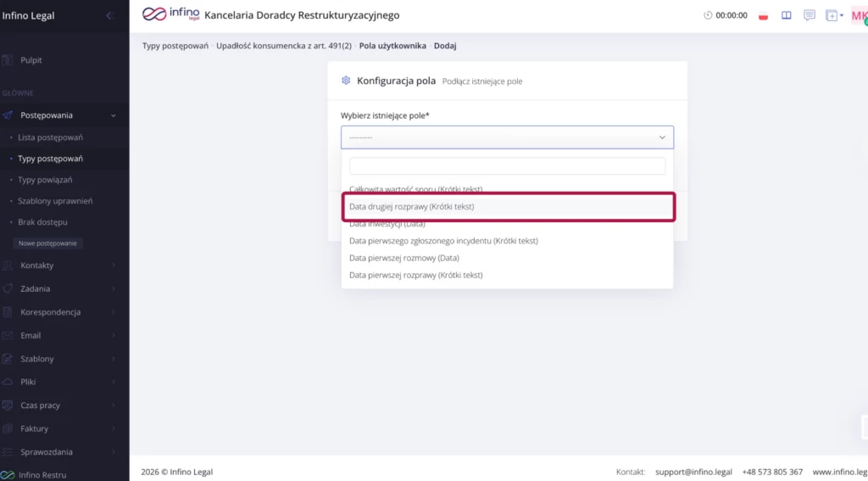Open Szablony uprawnień submenu item

tap(55, 200)
